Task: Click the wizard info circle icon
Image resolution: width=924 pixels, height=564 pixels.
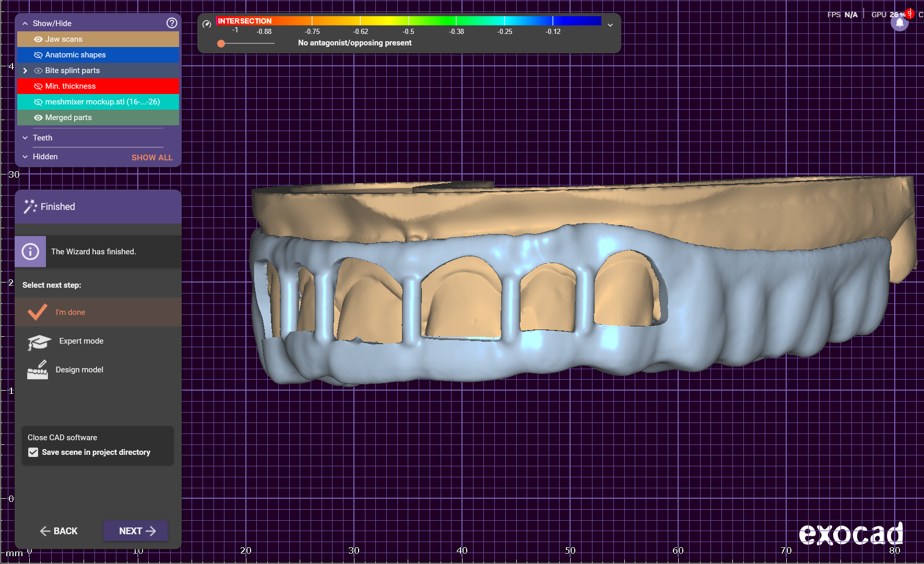Action: (30, 252)
